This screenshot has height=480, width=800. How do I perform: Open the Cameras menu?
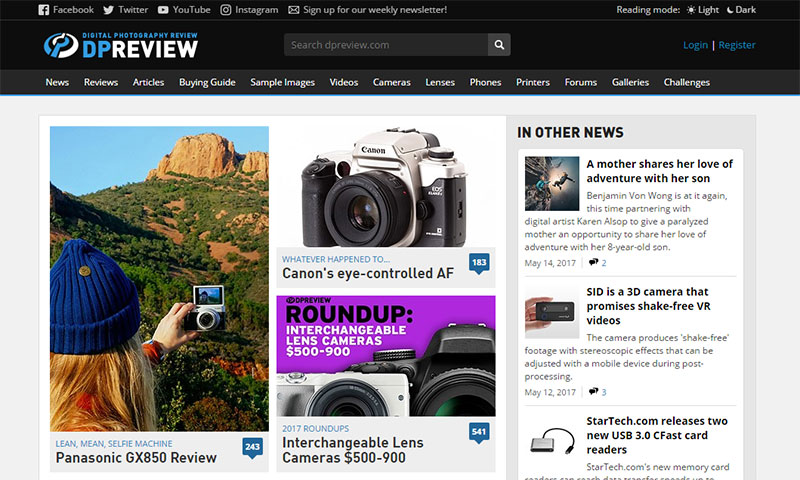tap(392, 82)
